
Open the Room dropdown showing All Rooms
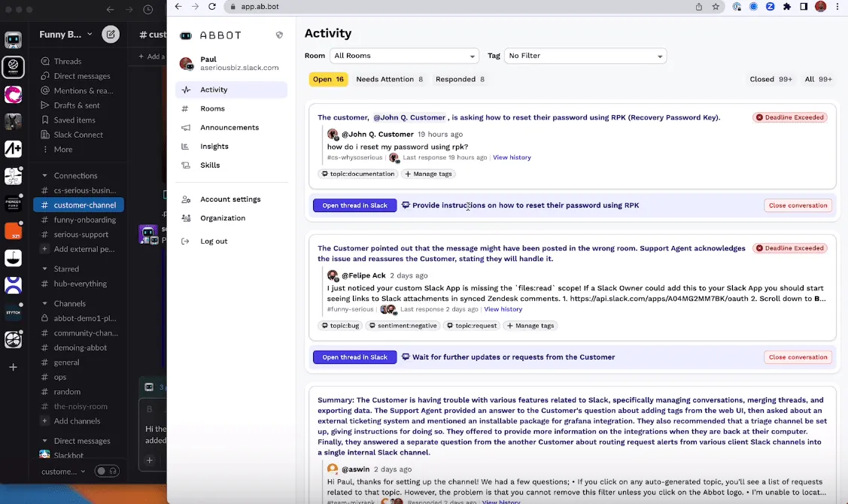click(x=404, y=56)
